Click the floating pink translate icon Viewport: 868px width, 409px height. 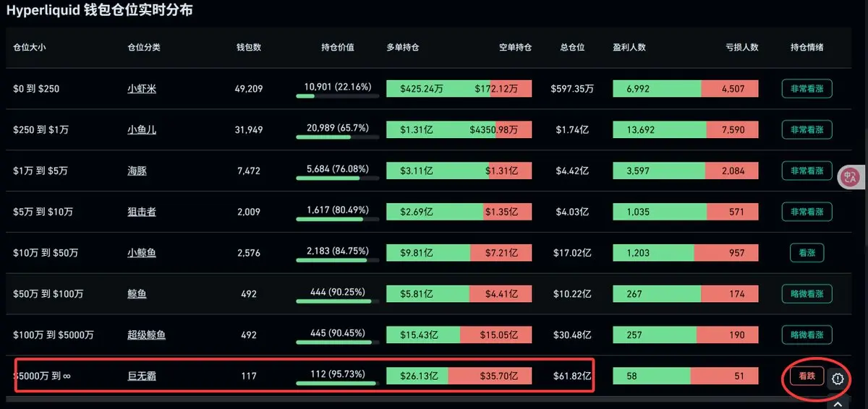pos(851,176)
